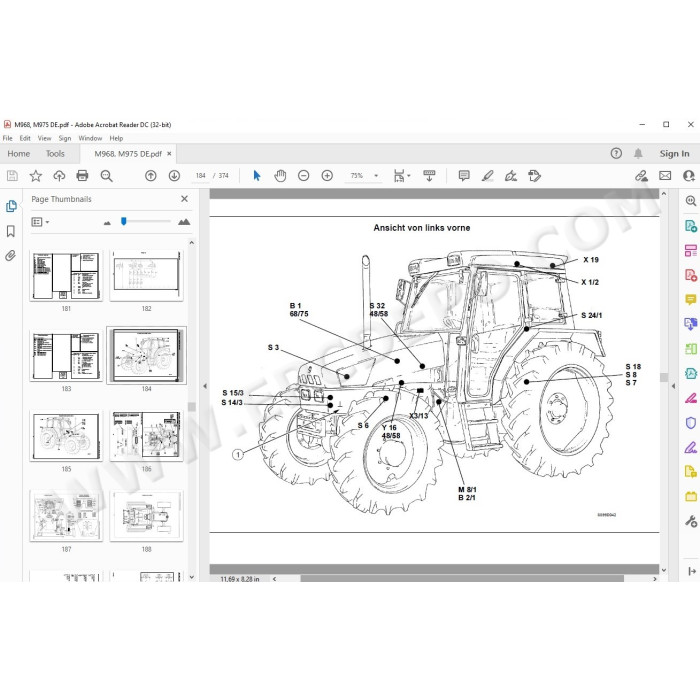Open the fit page options dropdown

402,176
